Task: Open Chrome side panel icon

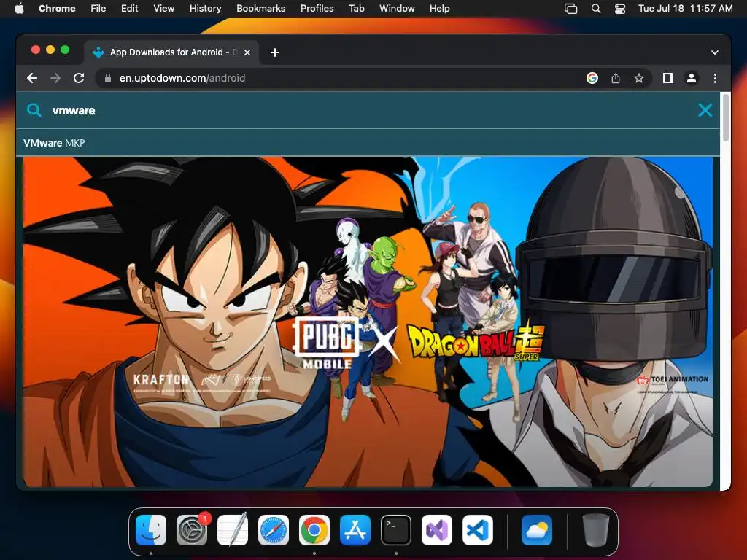Action: (x=668, y=78)
